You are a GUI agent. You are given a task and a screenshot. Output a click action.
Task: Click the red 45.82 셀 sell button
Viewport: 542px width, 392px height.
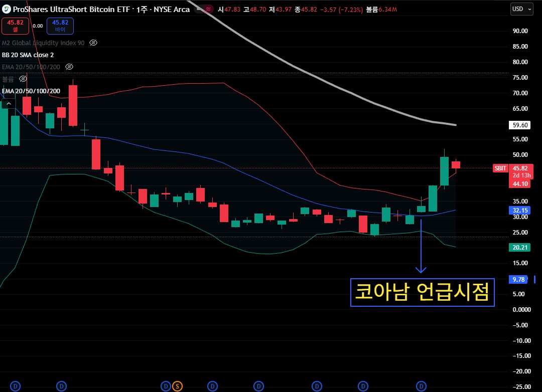(15, 26)
